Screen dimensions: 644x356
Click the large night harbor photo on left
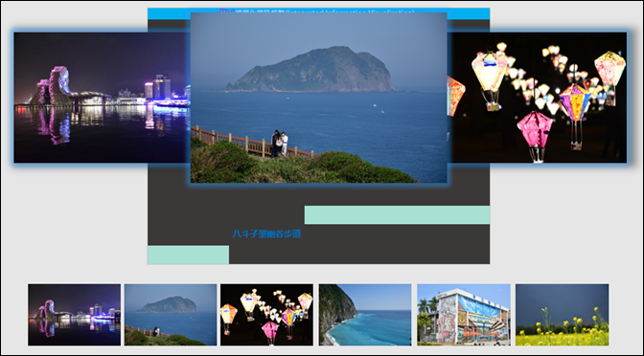point(102,98)
